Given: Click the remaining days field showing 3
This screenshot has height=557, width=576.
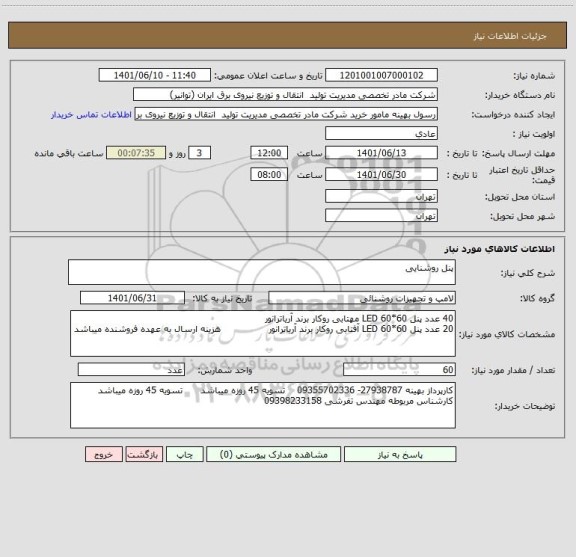Looking at the screenshot, I should (199, 153).
